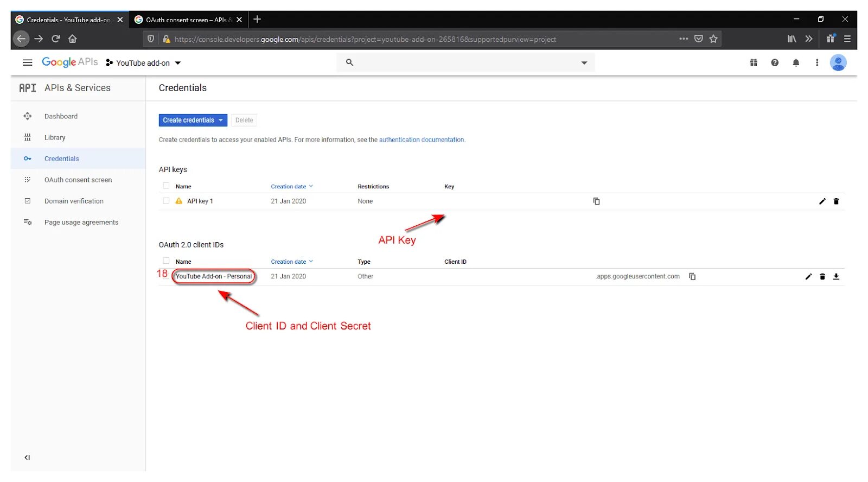The width and height of the screenshot is (868, 482).
Task: Click the Google APIs logo
Action: point(70,62)
